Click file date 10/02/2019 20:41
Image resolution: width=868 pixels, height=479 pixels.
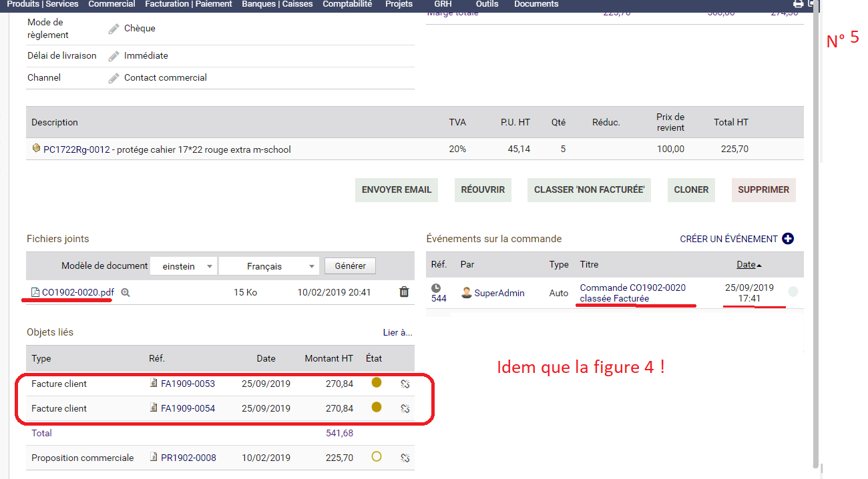click(334, 292)
